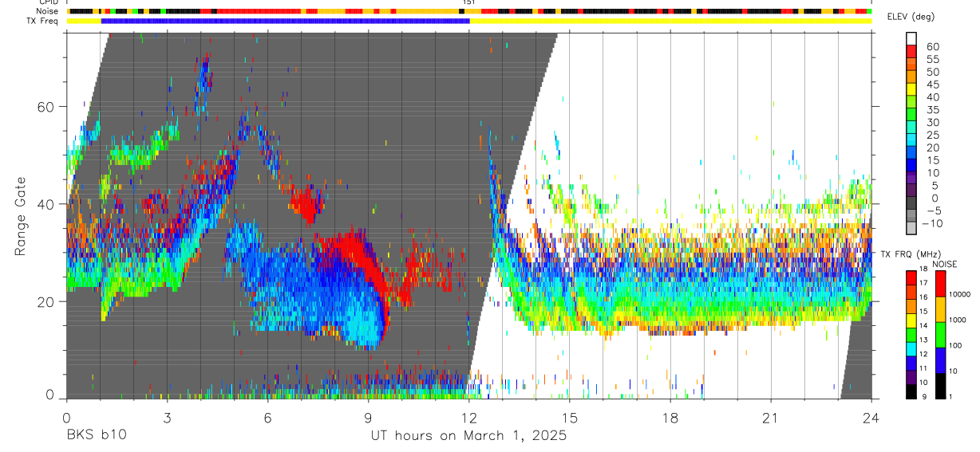Click the '21' hour tick label on the time axis
Screen dimensions: 980x452
(771, 418)
